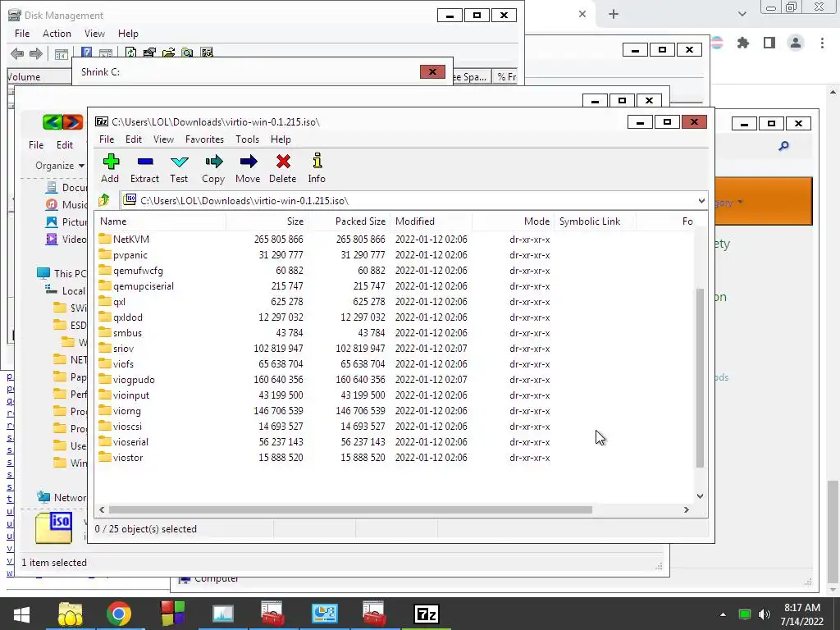840x630 pixels.
Task: Click the horizontal scroll left arrow
Action: (x=102, y=509)
